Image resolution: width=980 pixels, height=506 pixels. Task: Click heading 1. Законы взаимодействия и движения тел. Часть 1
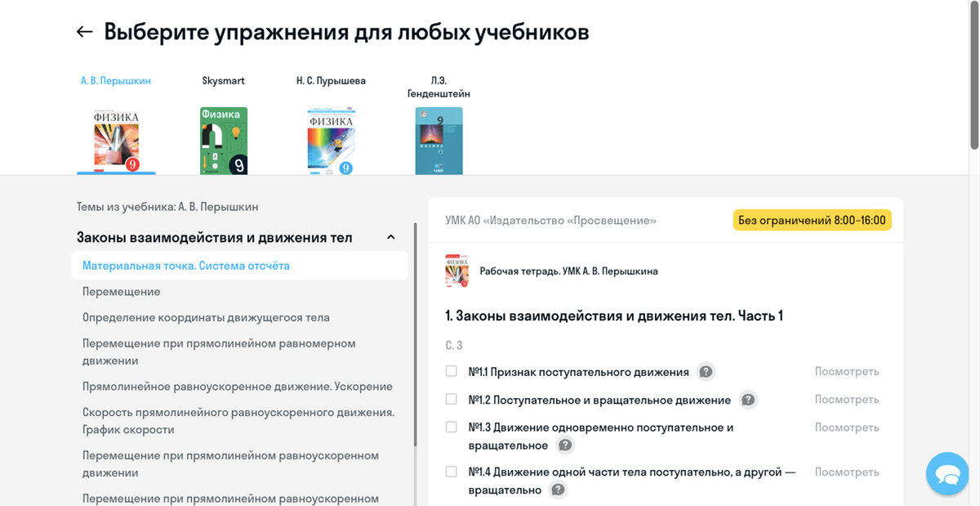coord(614,316)
